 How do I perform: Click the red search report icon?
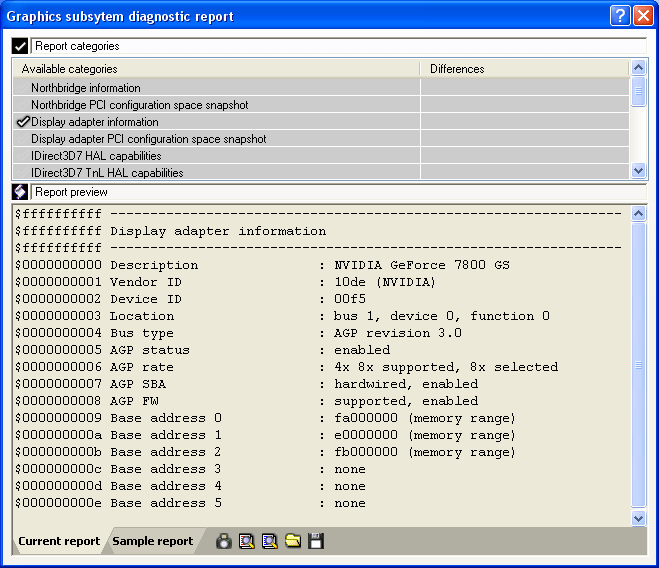click(x=247, y=541)
